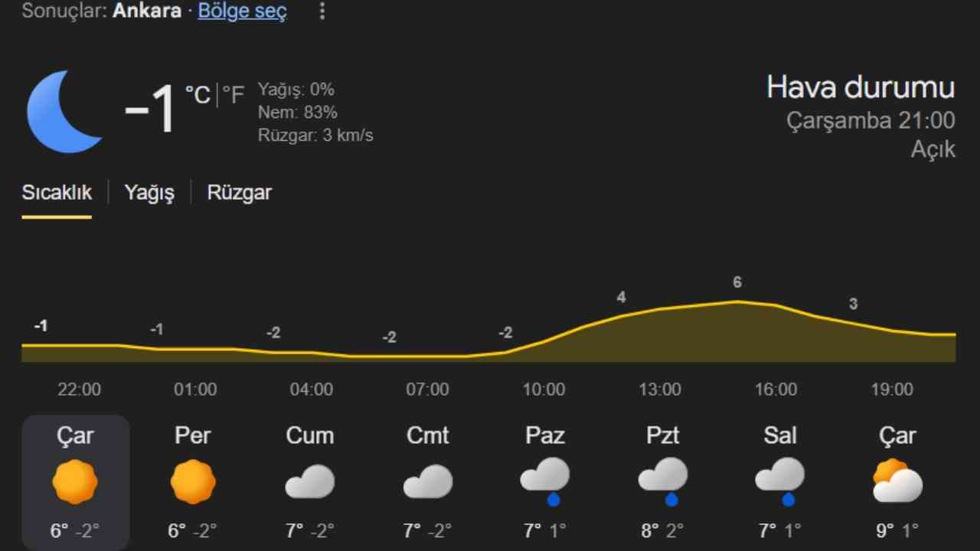Open the three-dot more options menu

pos(322,11)
